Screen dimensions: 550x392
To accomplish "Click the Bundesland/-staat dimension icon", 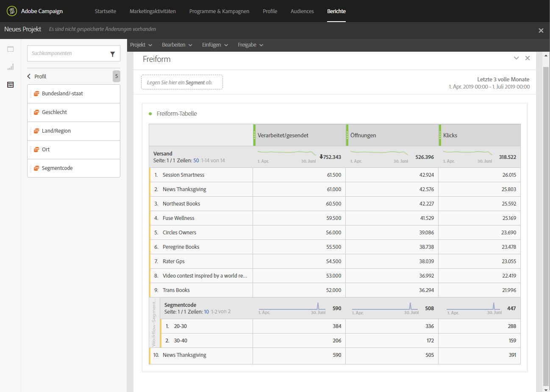I will coord(36,94).
